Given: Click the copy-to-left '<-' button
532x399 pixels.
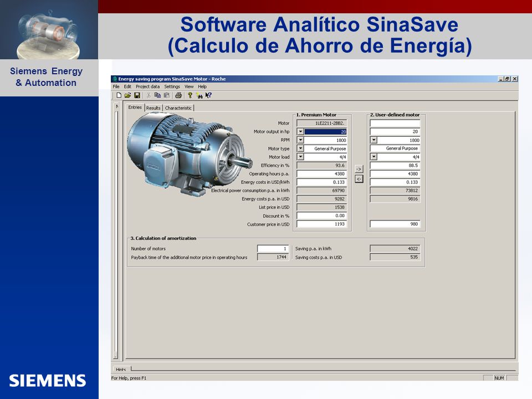Looking at the screenshot, I should tap(359, 179).
